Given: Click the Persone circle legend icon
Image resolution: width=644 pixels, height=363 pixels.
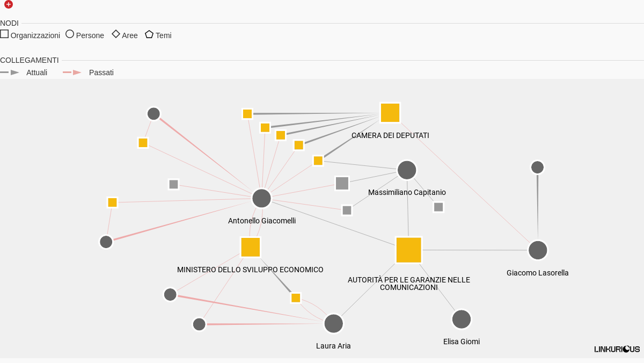Looking at the screenshot, I should click(x=70, y=34).
